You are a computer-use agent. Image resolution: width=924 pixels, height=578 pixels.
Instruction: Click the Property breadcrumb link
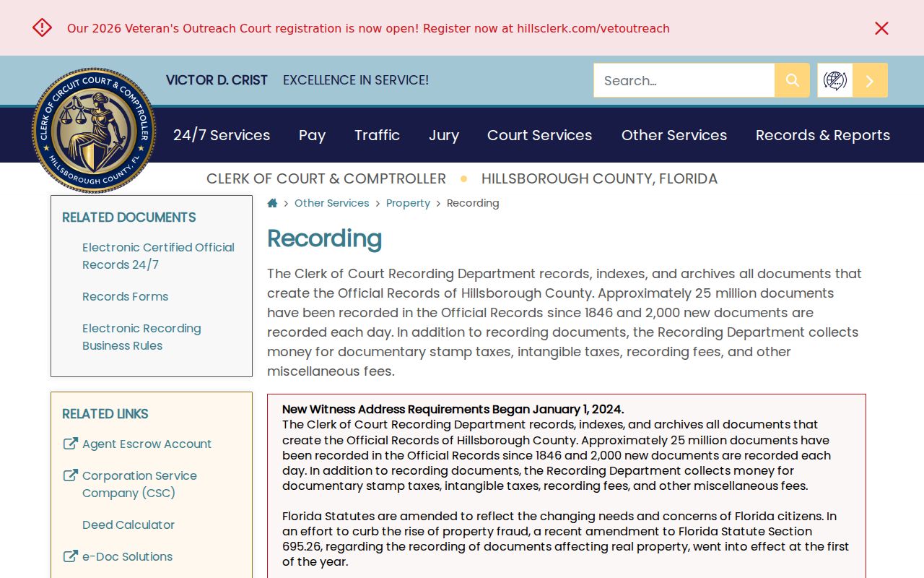pyautogui.click(x=408, y=203)
